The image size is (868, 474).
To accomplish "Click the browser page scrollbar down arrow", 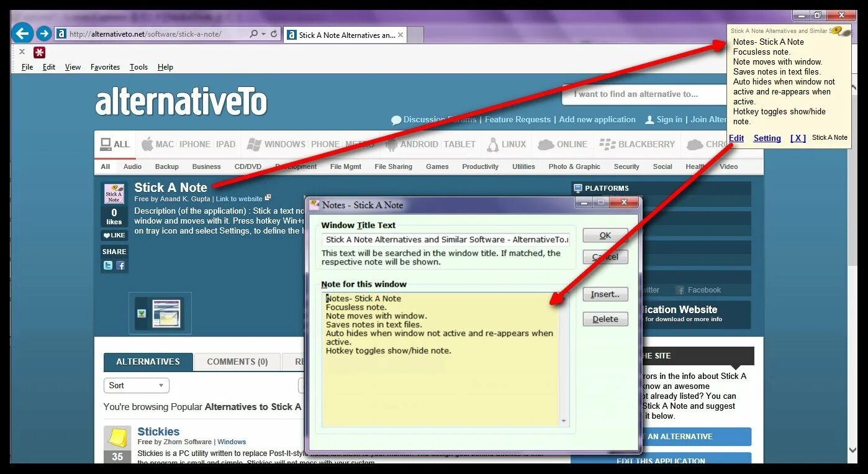I will click(852, 450).
